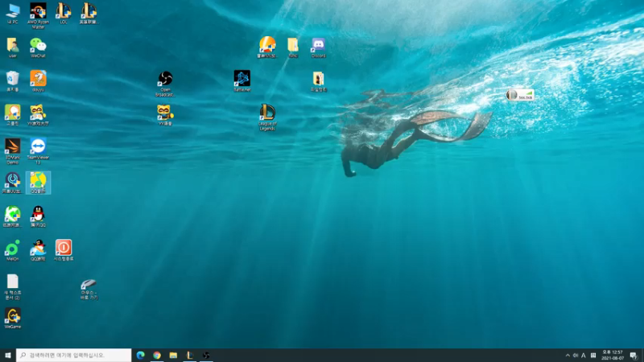Toggle IME English mode indicator A
The image size is (644, 362).
click(x=584, y=356)
